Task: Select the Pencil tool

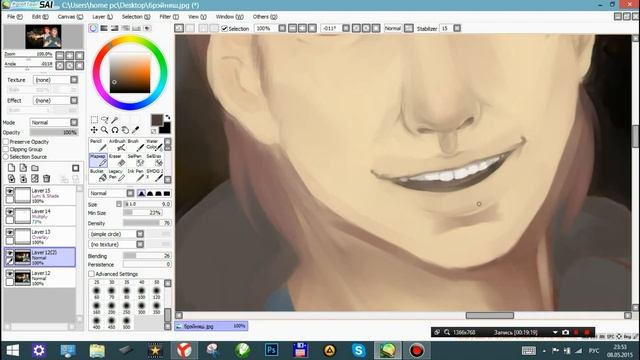Action: [x=98, y=145]
